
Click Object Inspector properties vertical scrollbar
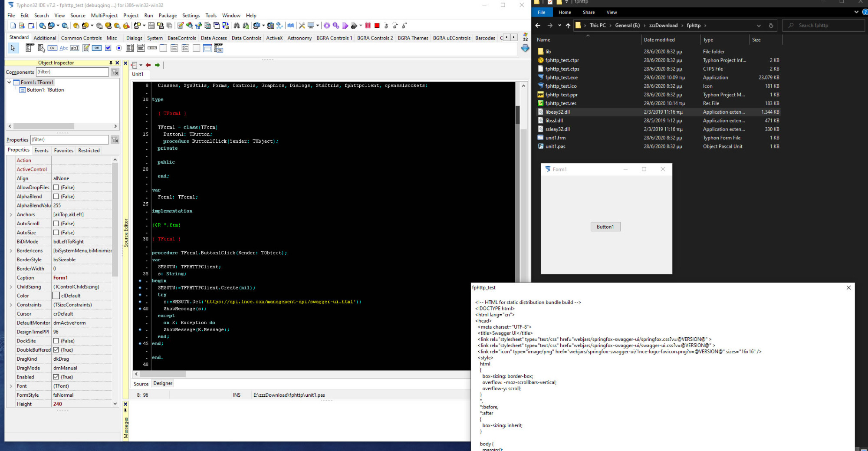pos(115,219)
